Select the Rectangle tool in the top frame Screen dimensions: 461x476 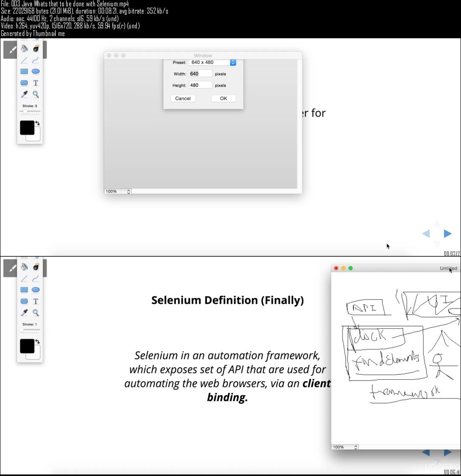[x=24, y=71]
